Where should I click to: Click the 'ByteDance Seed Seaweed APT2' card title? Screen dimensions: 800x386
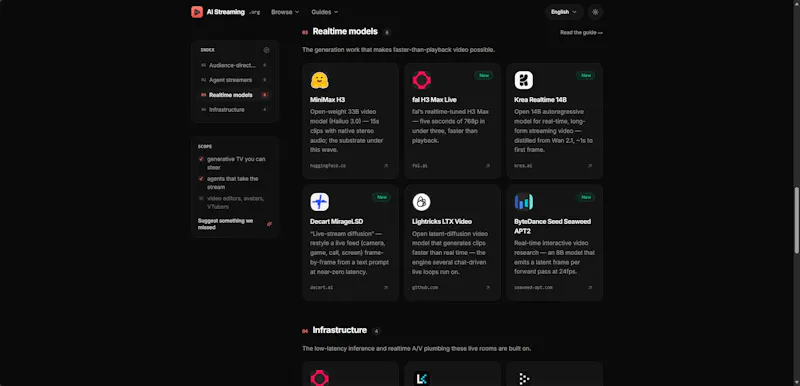click(x=553, y=226)
